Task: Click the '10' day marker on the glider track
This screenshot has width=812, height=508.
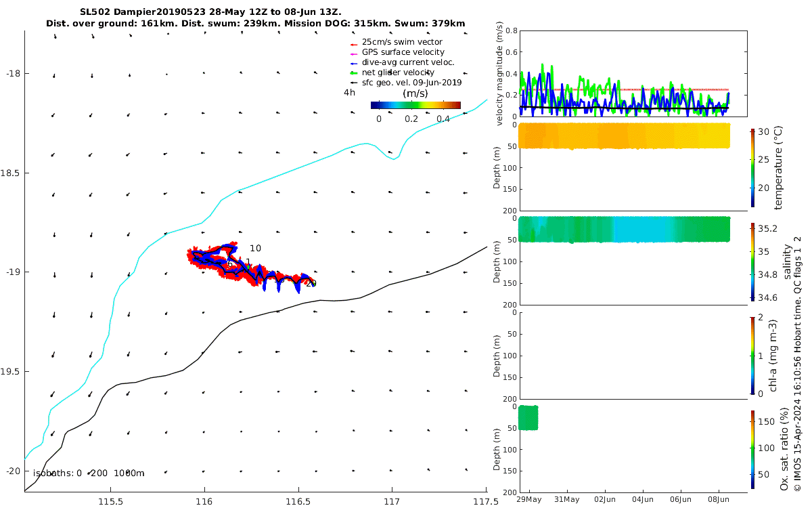Action: coord(255,249)
